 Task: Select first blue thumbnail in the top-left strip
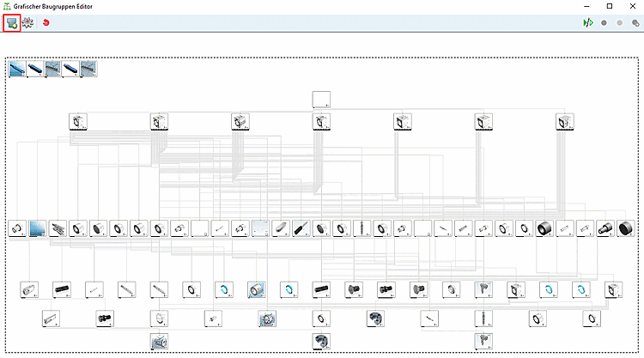(17, 69)
